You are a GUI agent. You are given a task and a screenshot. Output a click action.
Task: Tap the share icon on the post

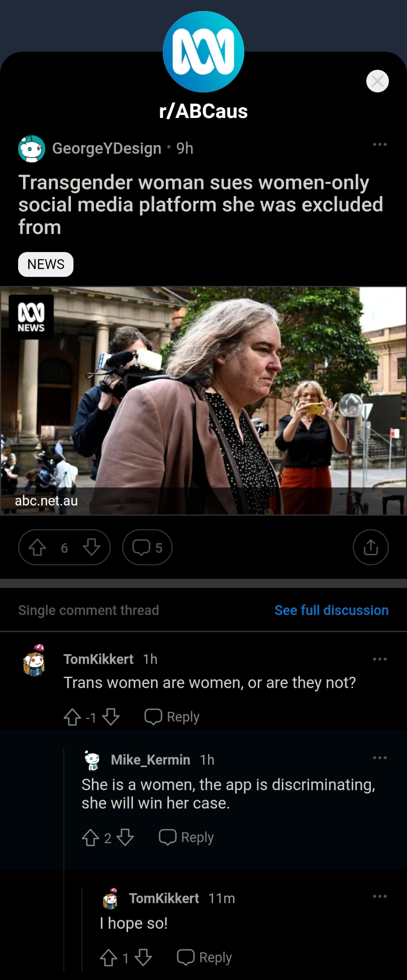click(371, 547)
